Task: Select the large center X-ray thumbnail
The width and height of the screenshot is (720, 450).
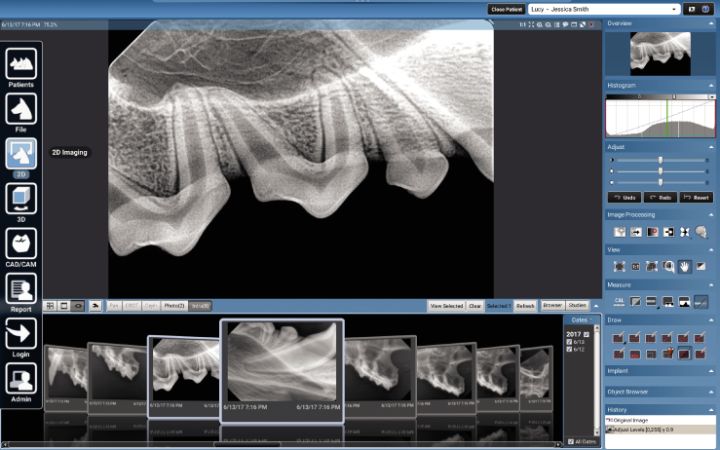Action: coord(282,371)
